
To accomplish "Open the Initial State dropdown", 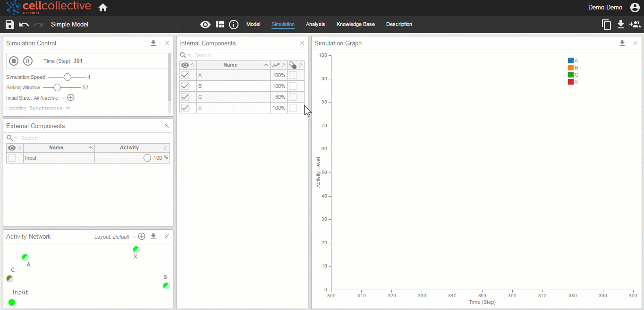I will [x=64, y=98].
